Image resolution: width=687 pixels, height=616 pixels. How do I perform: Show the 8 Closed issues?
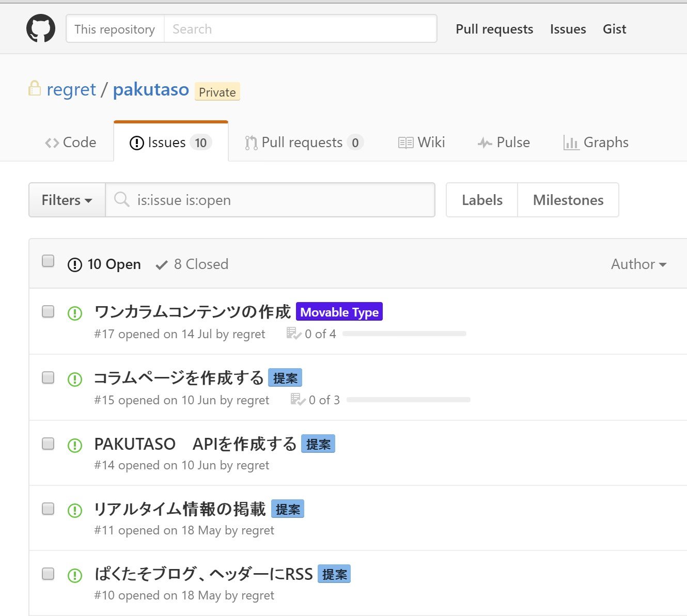192,264
